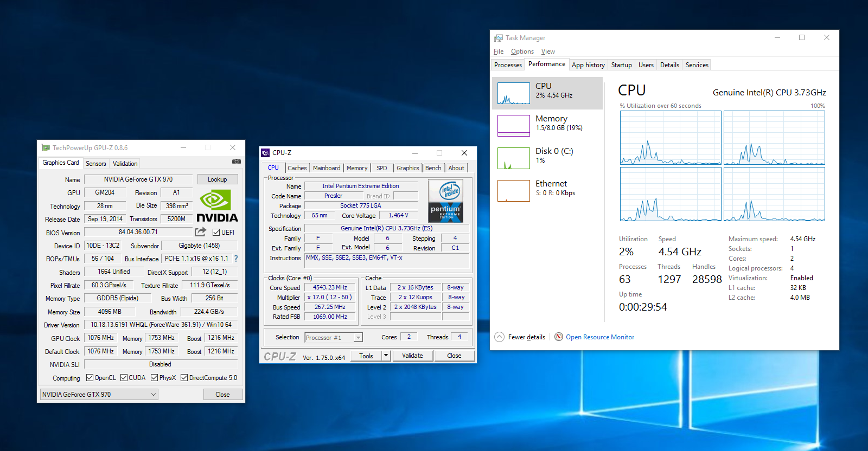Viewport: 868px width, 451px height.
Task: Toggle the UEFI checkbox
Action: [216, 233]
